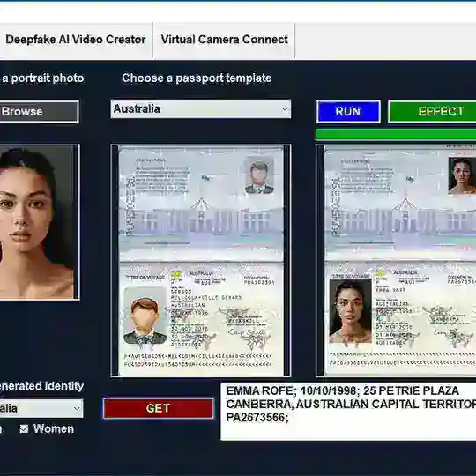The height and width of the screenshot is (476, 476).
Task: Click inside the generated identity text box
Action: click(x=348, y=412)
